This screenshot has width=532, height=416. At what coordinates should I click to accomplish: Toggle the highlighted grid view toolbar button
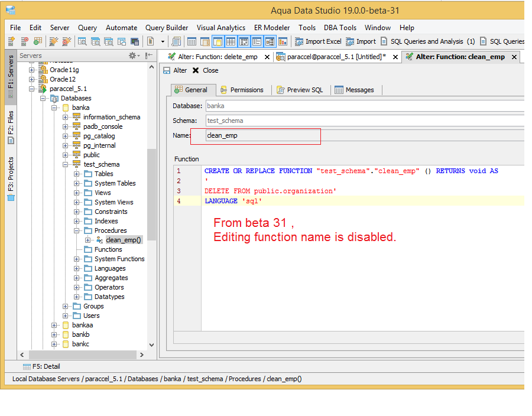pos(231,41)
